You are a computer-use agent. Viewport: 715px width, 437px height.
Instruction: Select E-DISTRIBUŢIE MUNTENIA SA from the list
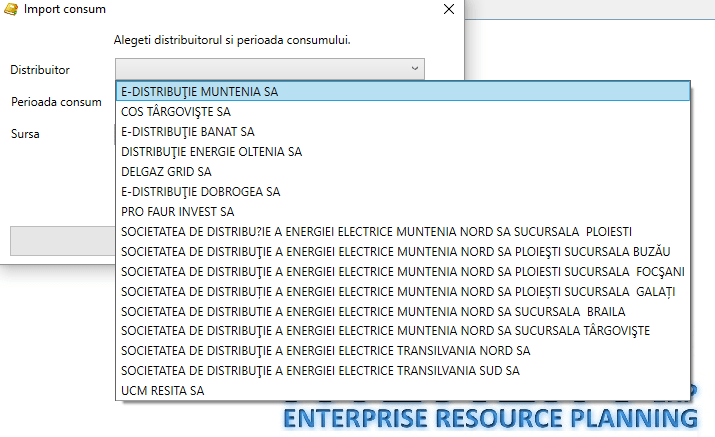[x=403, y=91]
